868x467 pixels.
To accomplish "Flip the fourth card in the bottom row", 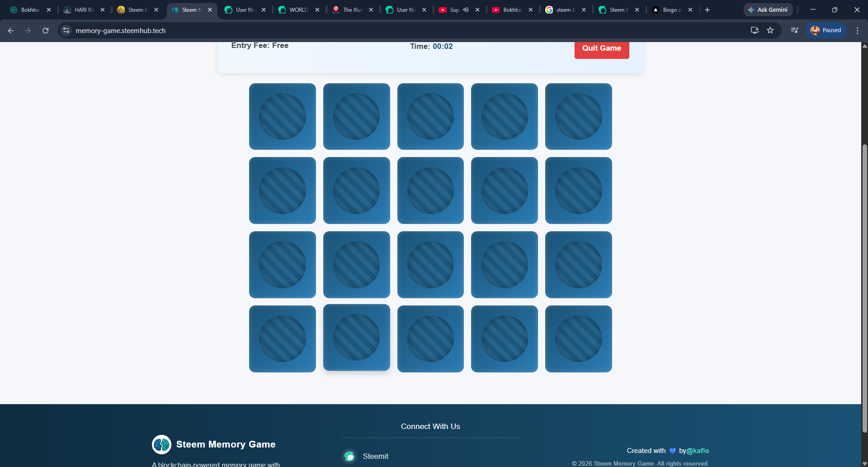I will pos(505,339).
